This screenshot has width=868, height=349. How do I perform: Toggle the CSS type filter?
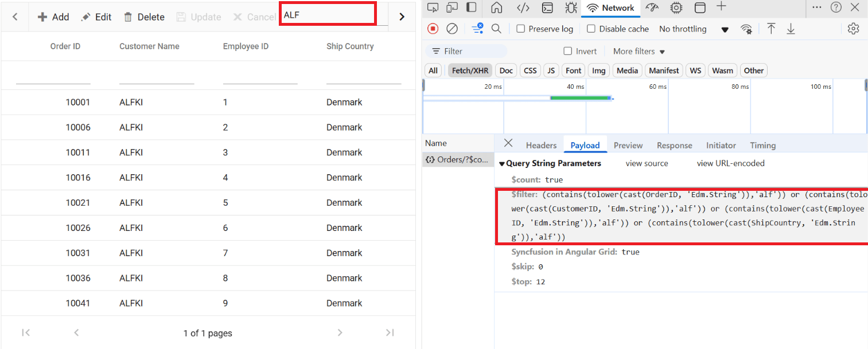[530, 70]
